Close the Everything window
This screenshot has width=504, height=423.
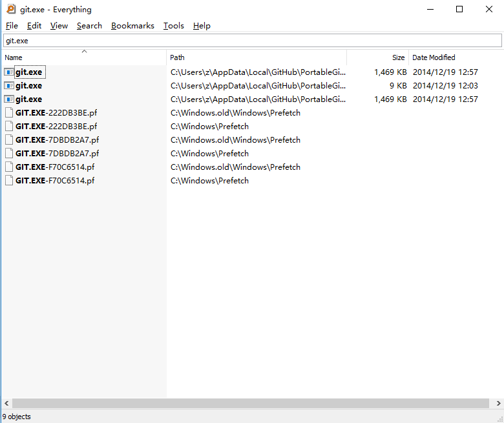(489, 9)
